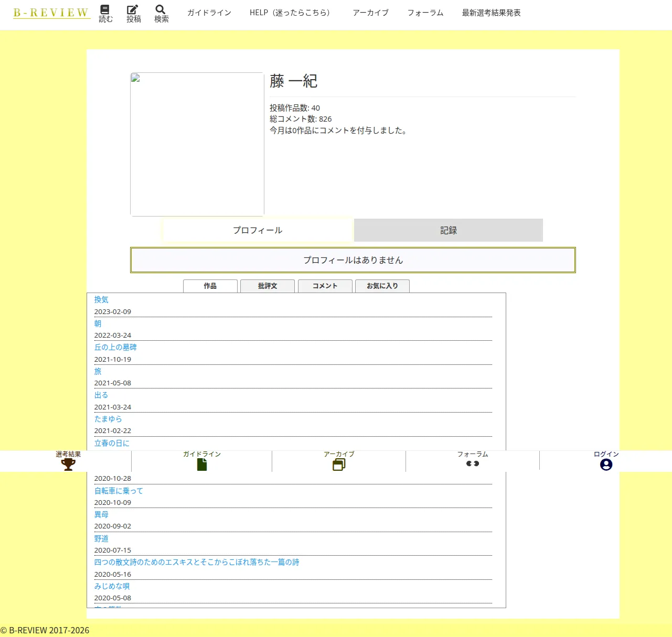The image size is (672, 637).
Task: Open the 投稿 pencil icon
Action: point(133,9)
